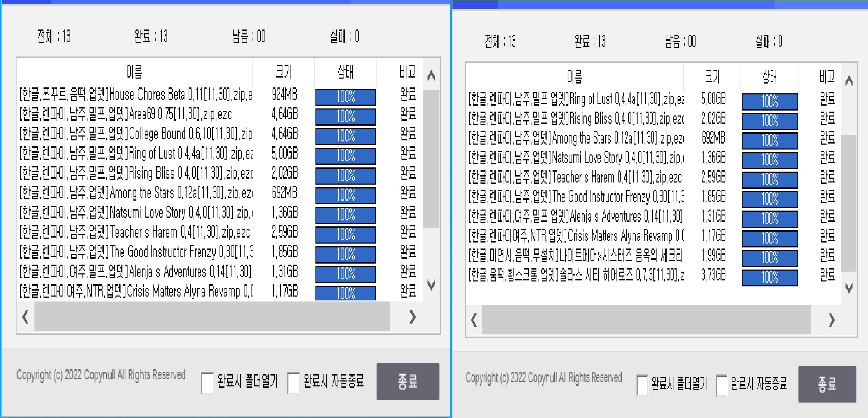Viewport: 868px width, 418px height.
Task: Click 상태 column header in left window
Action: pos(345,72)
